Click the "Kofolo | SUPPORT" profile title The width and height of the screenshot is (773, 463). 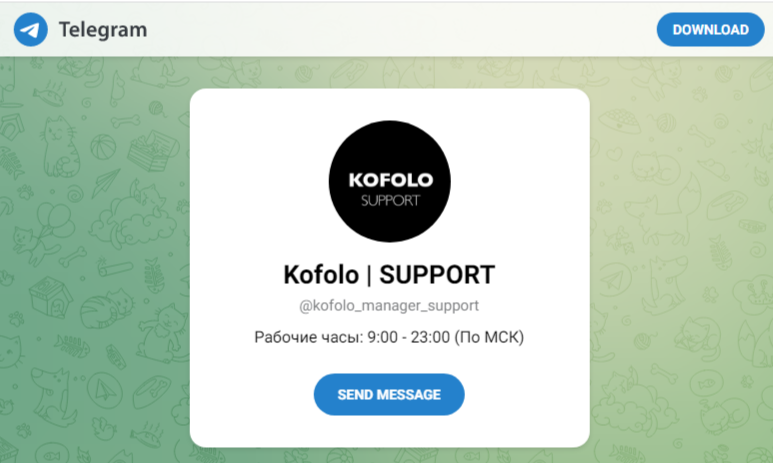(389, 275)
